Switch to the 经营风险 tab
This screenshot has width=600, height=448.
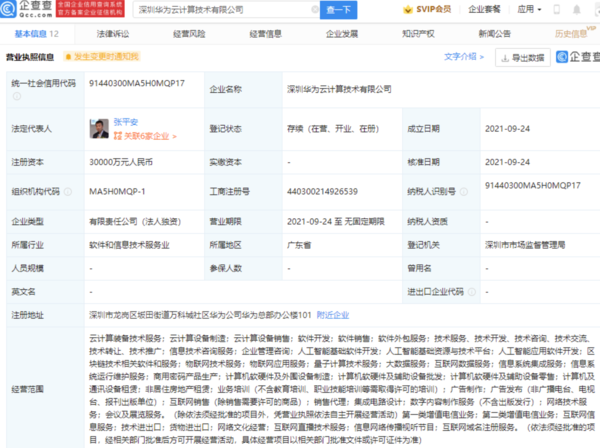189,34
